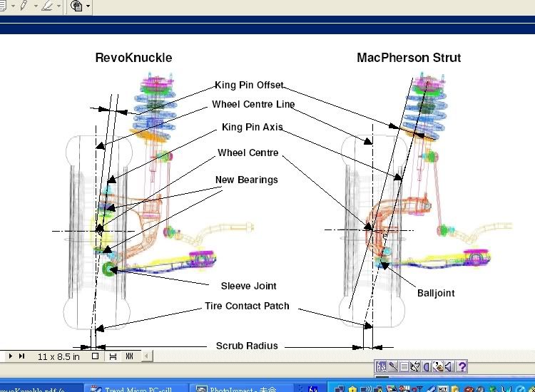
Task: Click the IME left triangle icon
Action: 449,367
